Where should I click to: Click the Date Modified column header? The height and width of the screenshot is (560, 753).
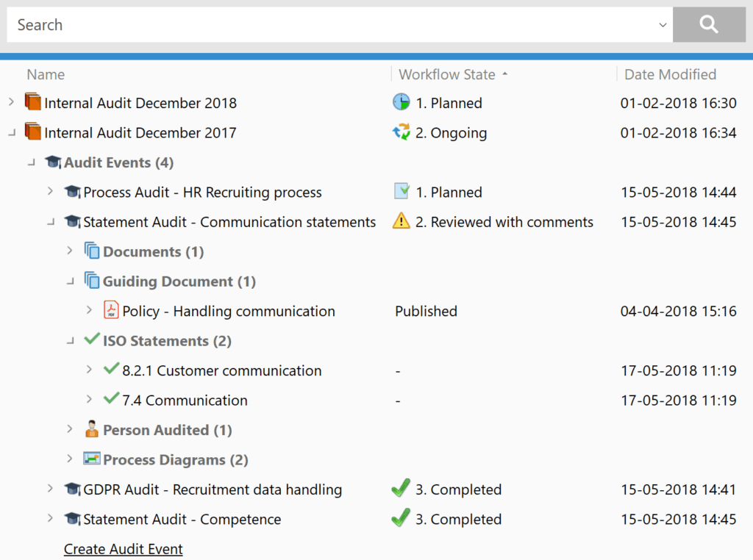tap(670, 74)
